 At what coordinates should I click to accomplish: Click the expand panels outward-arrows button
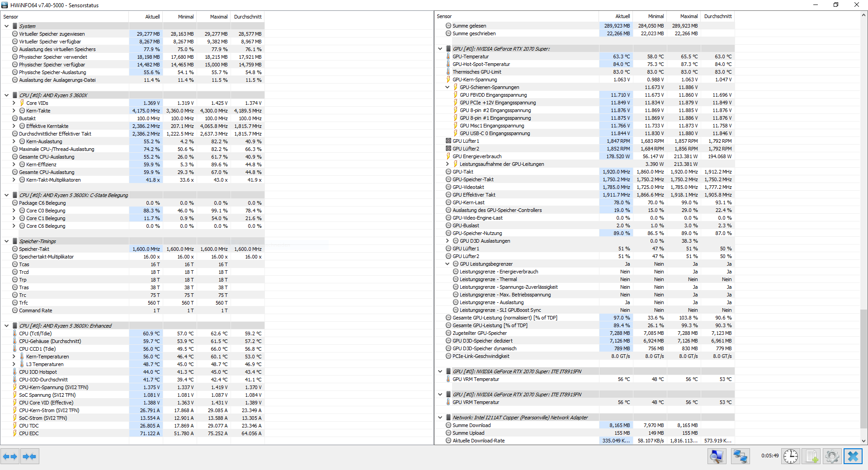(10, 456)
